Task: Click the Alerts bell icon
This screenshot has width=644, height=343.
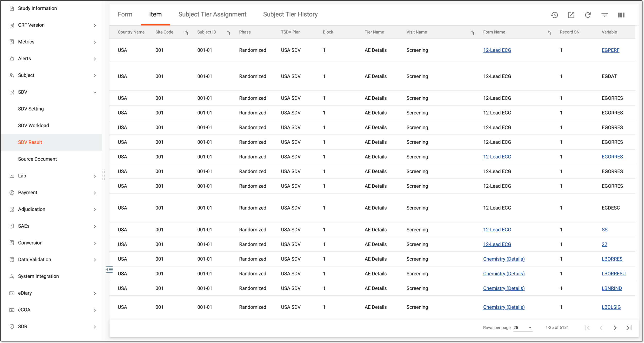Action: [12, 58]
